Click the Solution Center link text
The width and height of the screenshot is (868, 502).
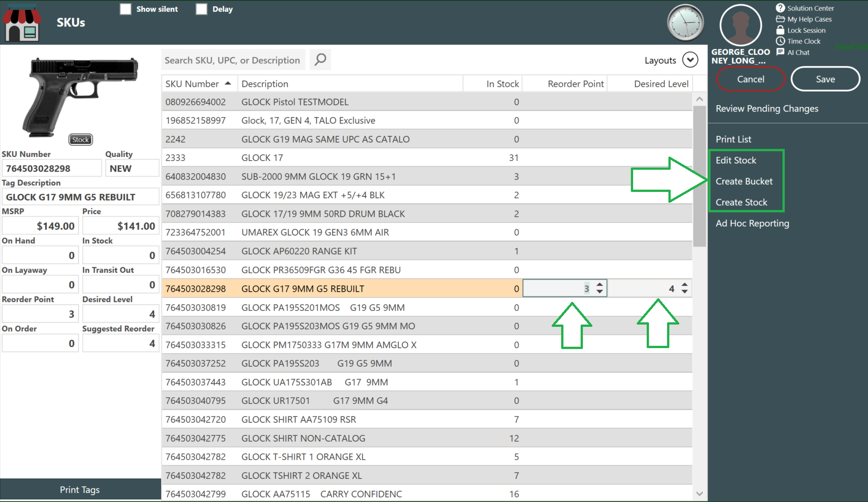[810, 8]
